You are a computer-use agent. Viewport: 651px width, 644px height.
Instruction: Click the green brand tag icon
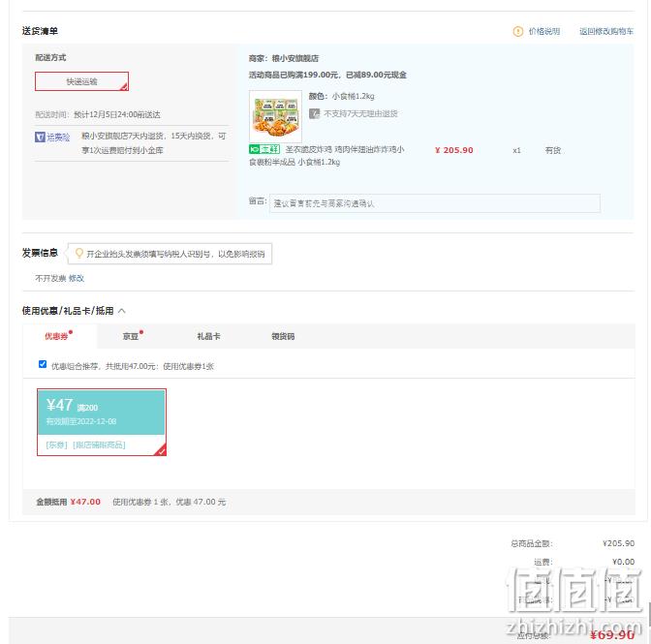pyautogui.click(x=264, y=149)
